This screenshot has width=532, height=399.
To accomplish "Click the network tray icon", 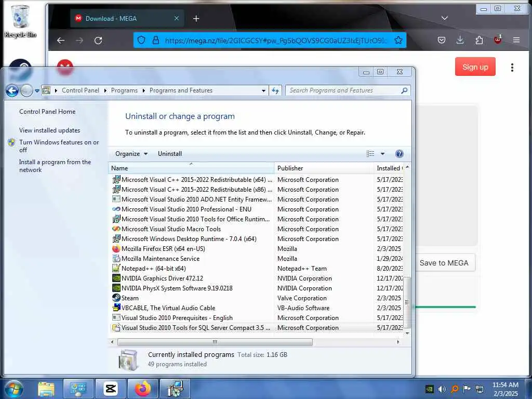I will (x=480, y=389).
